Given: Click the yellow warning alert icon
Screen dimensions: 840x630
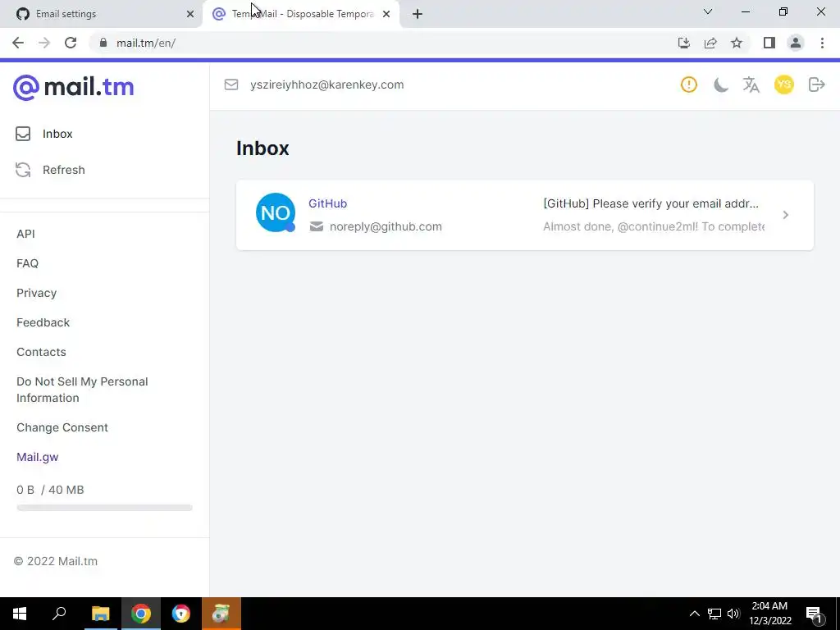Looking at the screenshot, I should [689, 84].
